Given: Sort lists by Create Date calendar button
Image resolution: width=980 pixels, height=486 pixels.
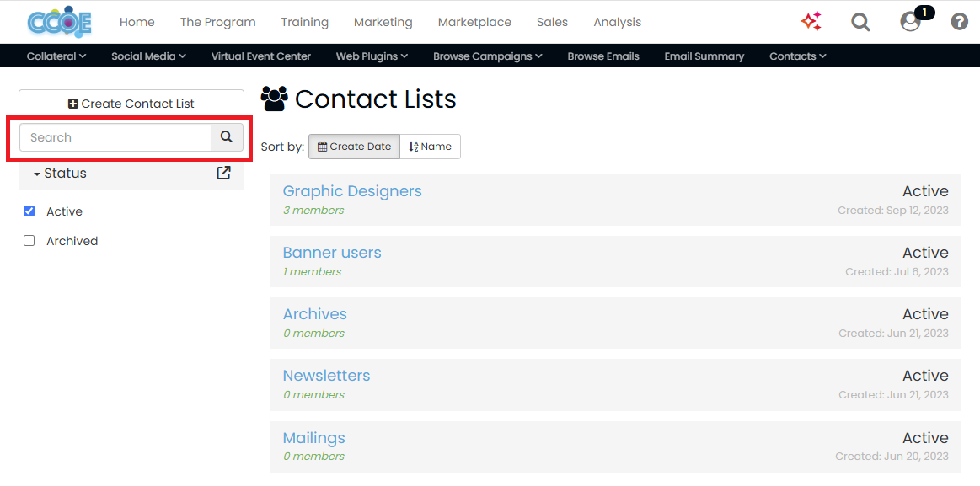Looking at the screenshot, I should (x=353, y=146).
